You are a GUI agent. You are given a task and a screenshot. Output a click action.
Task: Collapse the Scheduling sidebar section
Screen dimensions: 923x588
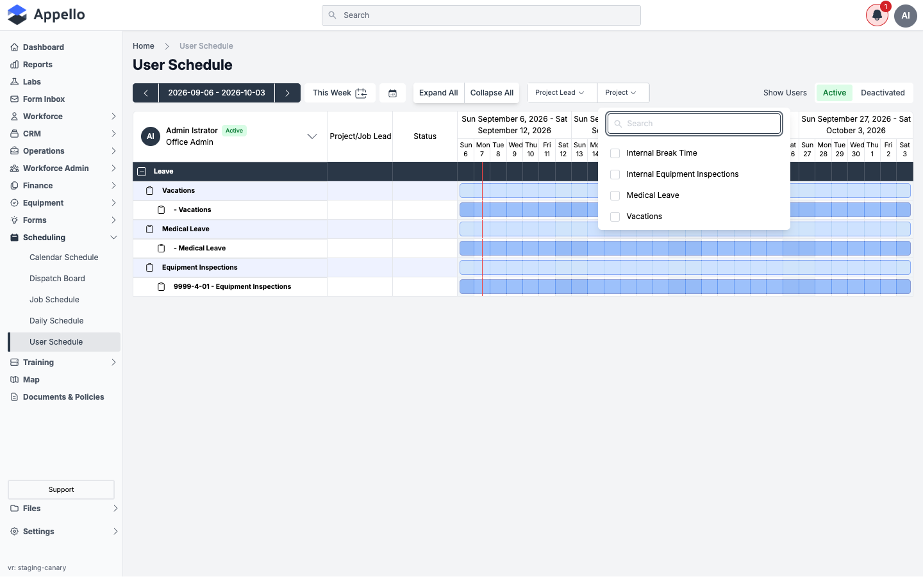113,238
